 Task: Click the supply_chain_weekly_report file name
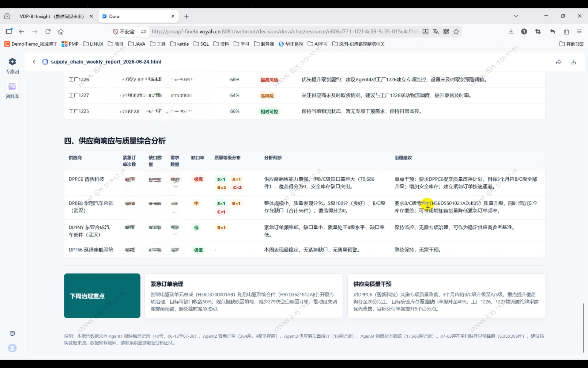(106, 62)
